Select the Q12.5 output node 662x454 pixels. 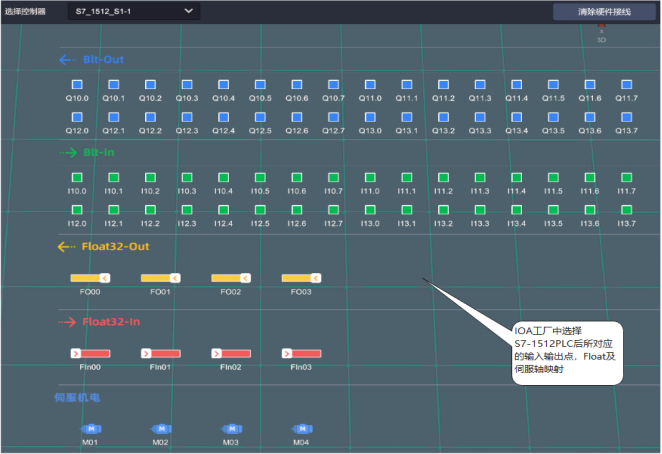coord(260,117)
